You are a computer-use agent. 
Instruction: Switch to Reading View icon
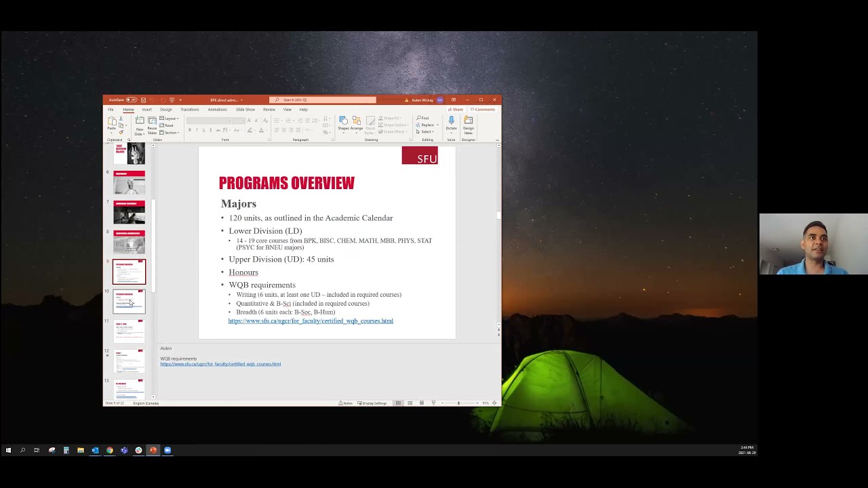click(422, 403)
